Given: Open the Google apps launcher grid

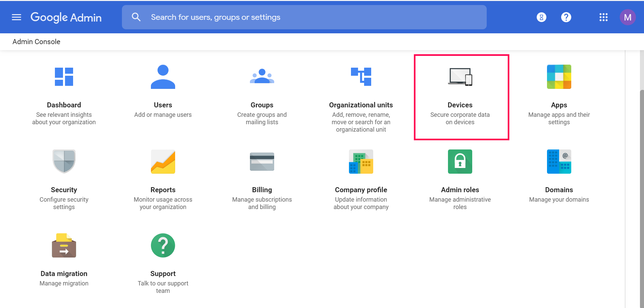Looking at the screenshot, I should point(604,17).
